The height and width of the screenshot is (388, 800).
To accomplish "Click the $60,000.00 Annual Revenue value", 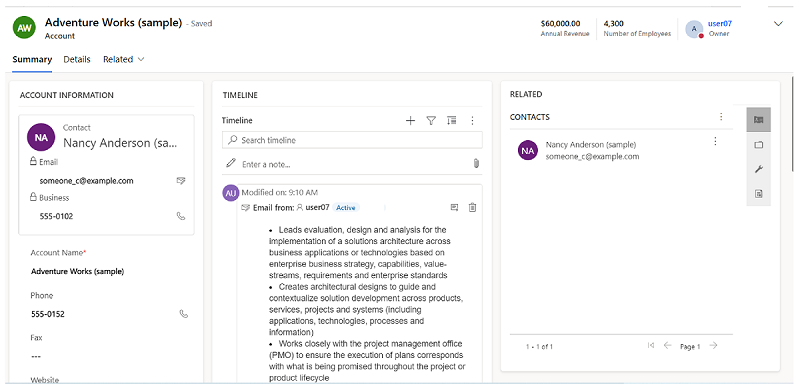I will click(x=560, y=23).
